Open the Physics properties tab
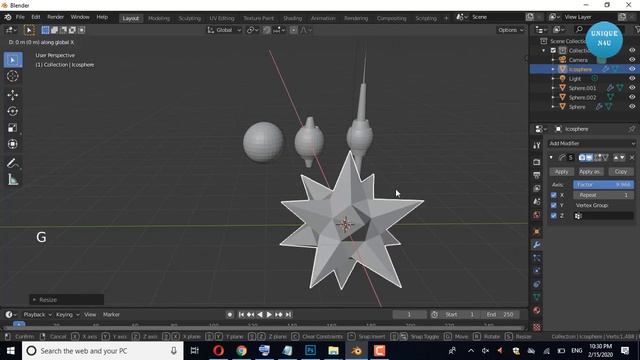 pyautogui.click(x=537, y=271)
